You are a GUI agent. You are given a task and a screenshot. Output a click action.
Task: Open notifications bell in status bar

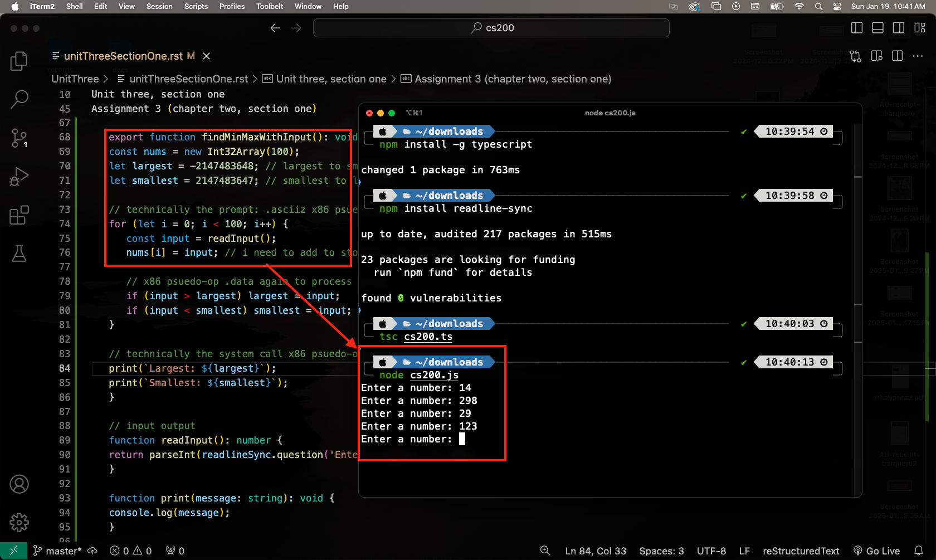pos(919,551)
